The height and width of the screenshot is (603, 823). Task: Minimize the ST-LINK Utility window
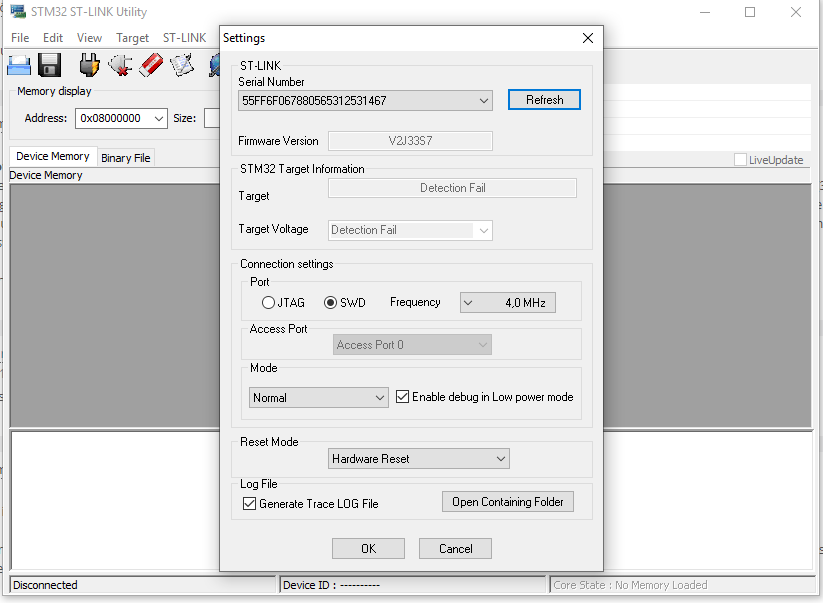click(705, 12)
